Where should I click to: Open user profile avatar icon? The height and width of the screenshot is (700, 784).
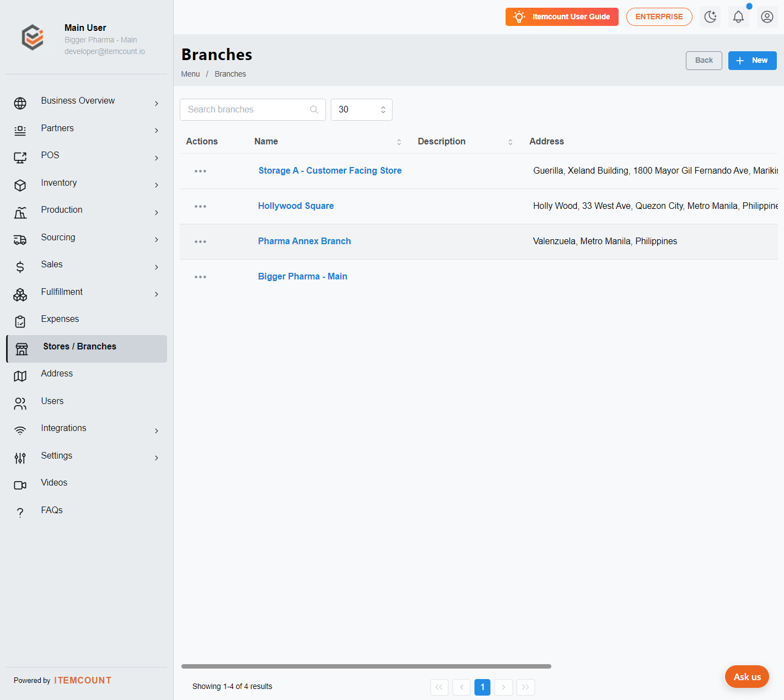point(767,17)
